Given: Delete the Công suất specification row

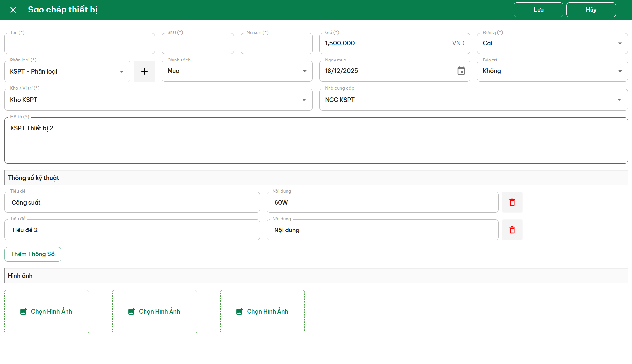Looking at the screenshot, I should (x=512, y=202).
